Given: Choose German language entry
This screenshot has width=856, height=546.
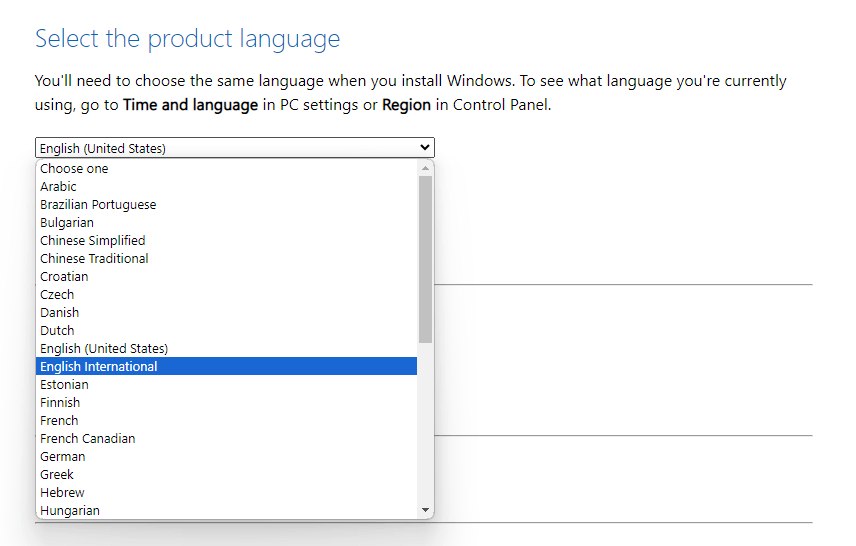Looking at the screenshot, I should (227, 457).
